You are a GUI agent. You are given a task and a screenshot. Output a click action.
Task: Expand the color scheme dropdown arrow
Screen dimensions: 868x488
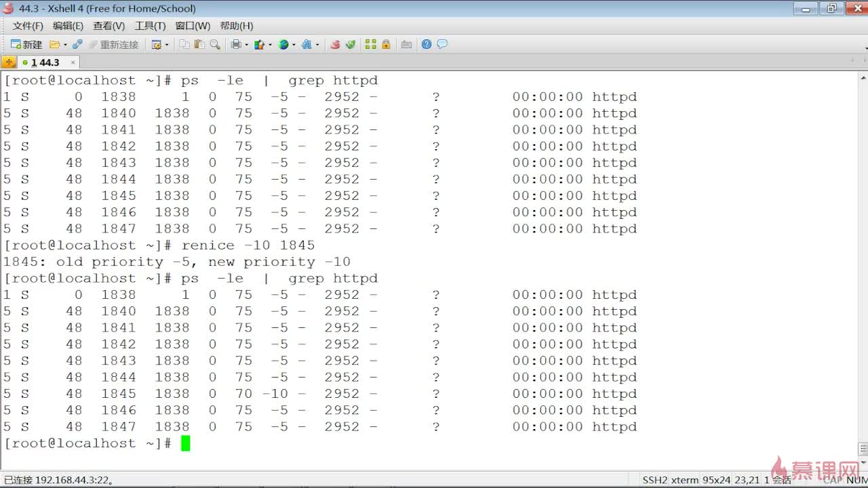click(270, 45)
